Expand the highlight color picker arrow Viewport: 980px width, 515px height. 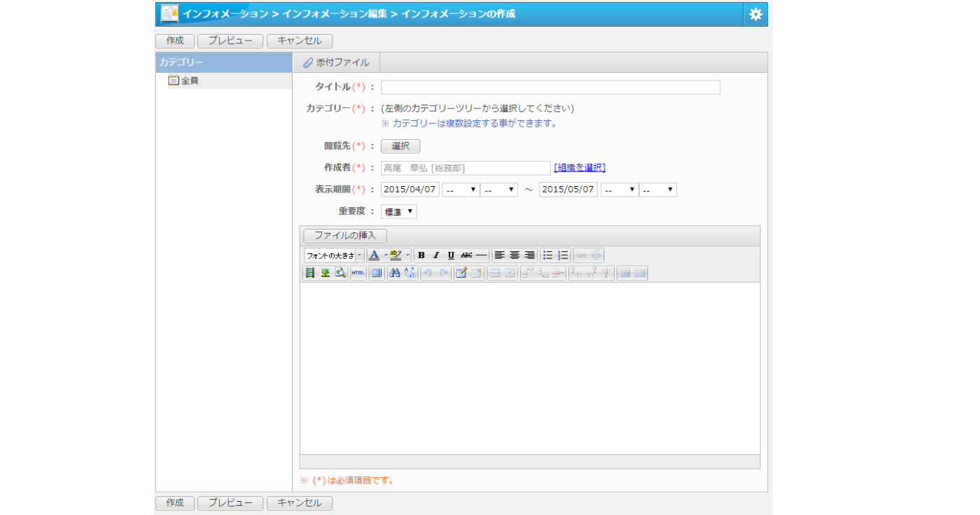(x=407, y=255)
